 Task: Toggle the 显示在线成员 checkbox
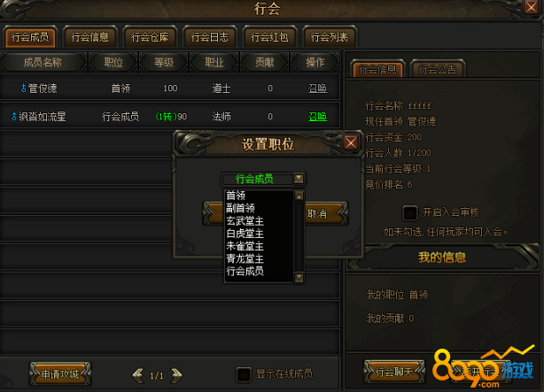tap(244, 374)
